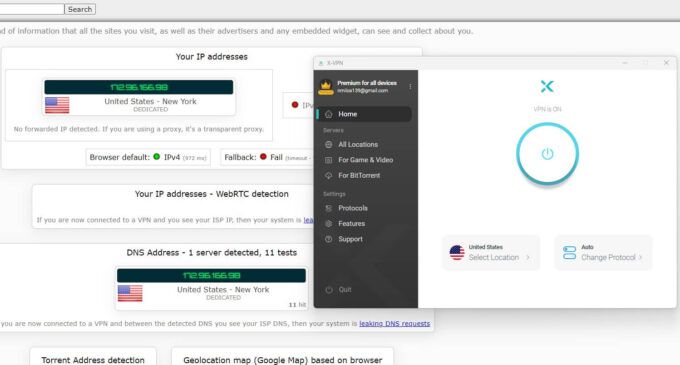The height and width of the screenshot is (365, 680).
Task: Click the Auto protocol icon
Action: click(x=569, y=253)
